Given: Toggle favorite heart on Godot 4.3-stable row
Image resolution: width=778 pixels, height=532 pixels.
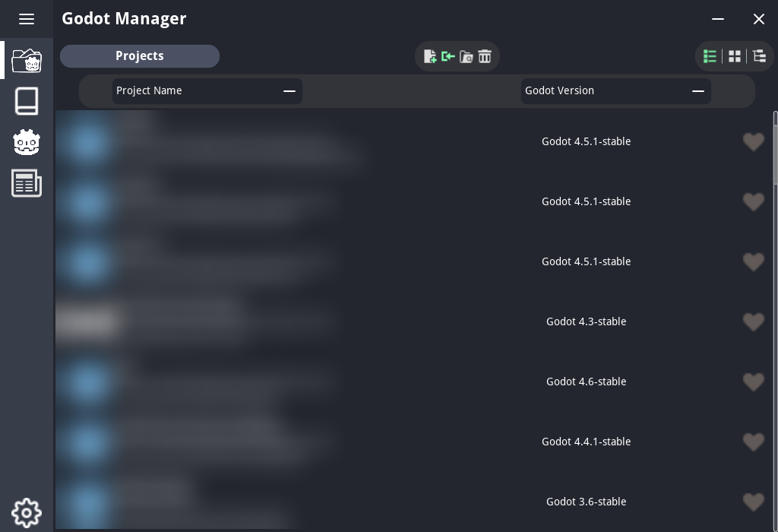Looking at the screenshot, I should tap(754, 321).
